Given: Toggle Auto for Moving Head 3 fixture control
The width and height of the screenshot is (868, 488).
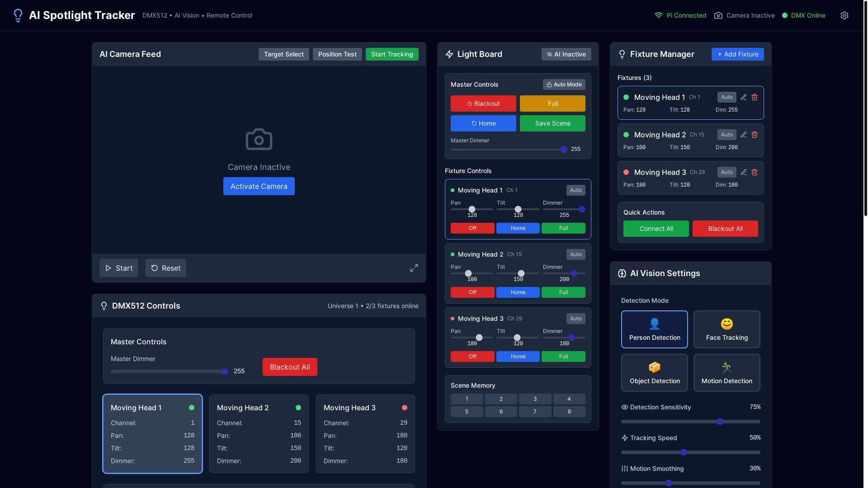Looking at the screenshot, I should pyautogui.click(x=576, y=319).
